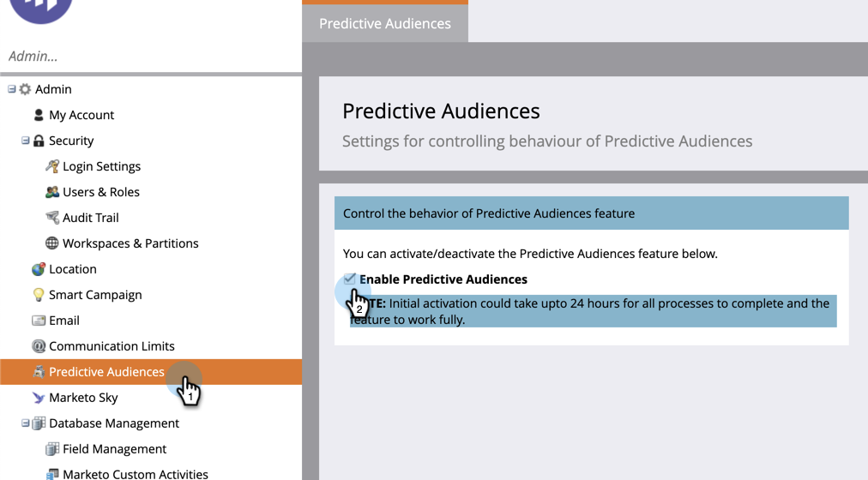
Task: Collapse the Security tree section
Action: click(26, 141)
